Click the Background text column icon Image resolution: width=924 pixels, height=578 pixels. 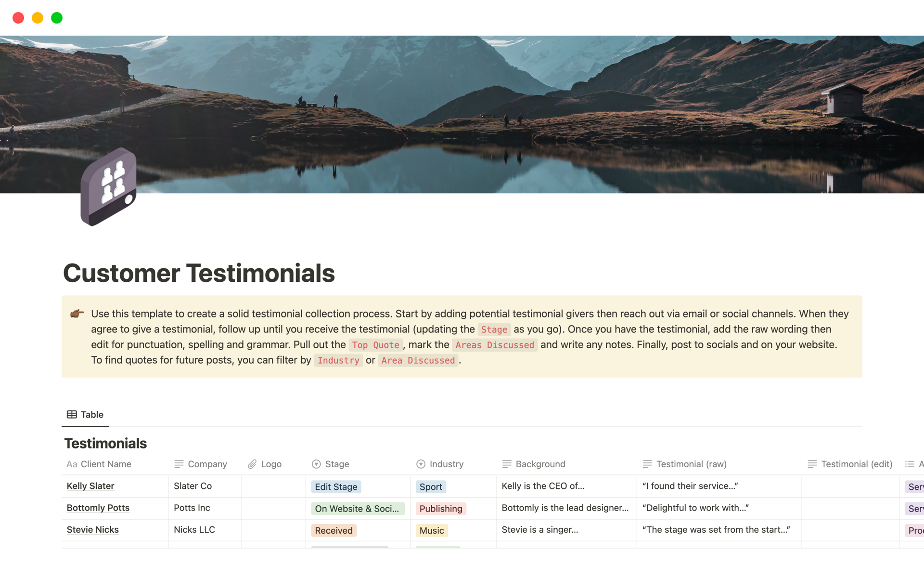pyautogui.click(x=507, y=464)
